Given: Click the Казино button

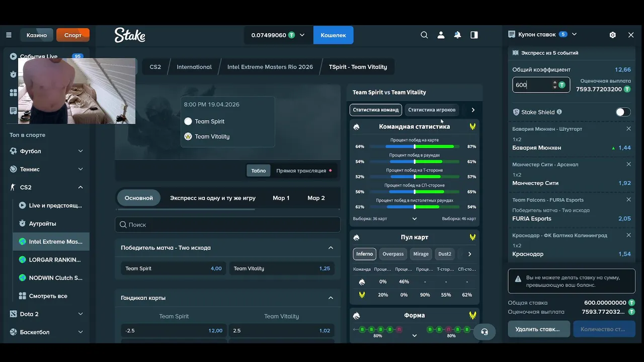Looking at the screenshot, I should 37,35.
